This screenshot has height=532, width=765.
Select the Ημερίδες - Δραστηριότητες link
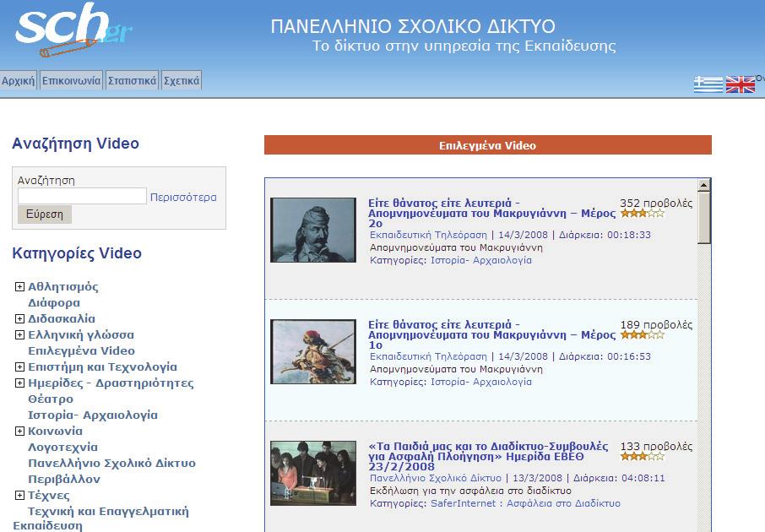point(111,383)
